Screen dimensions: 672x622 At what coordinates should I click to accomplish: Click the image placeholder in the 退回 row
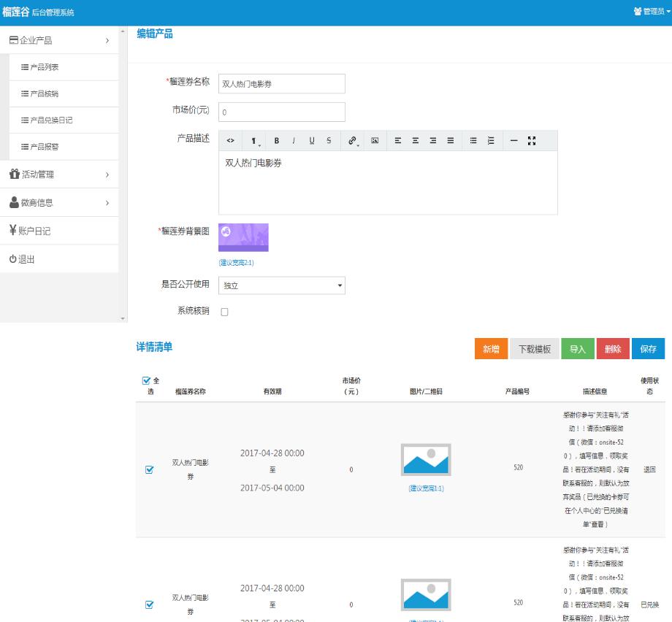(x=426, y=460)
